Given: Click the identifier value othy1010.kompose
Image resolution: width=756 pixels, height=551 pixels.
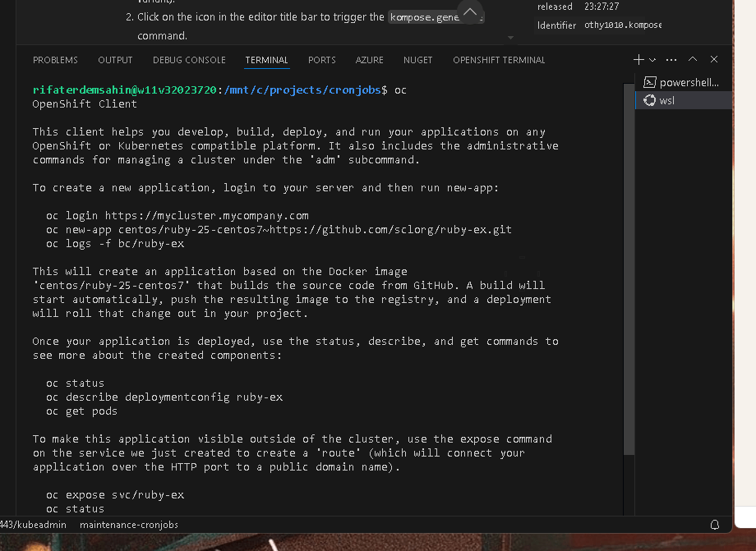Looking at the screenshot, I should click(623, 25).
